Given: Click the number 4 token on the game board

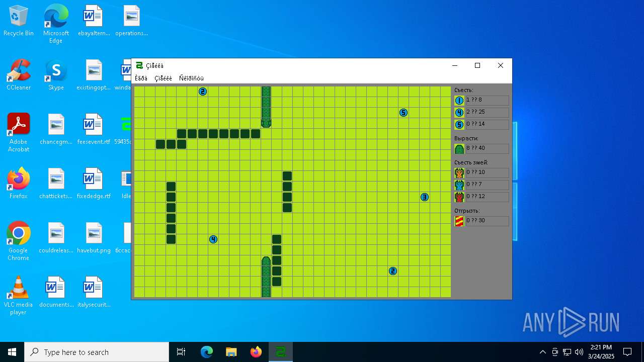Looking at the screenshot, I should (213, 239).
